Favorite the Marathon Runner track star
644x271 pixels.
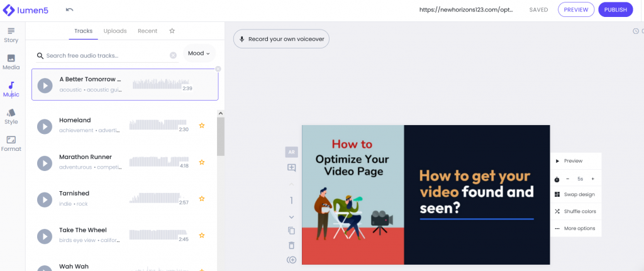pyautogui.click(x=202, y=162)
